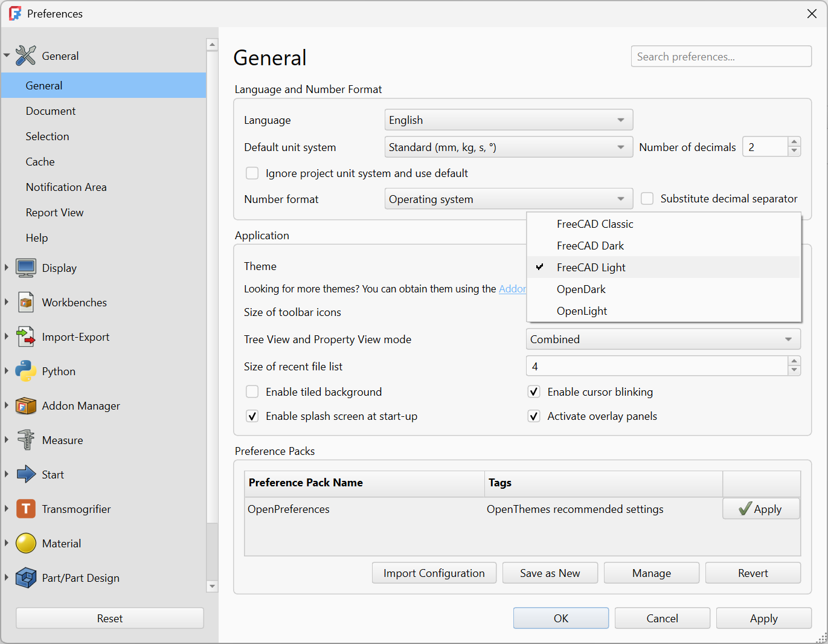
Task: Expand the Material tree section
Action: (7, 543)
